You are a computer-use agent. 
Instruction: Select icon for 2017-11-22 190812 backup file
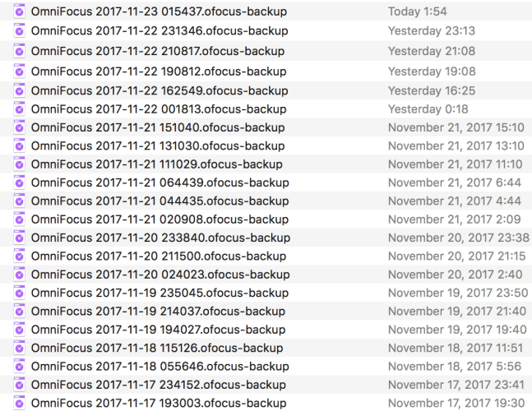[x=20, y=72]
